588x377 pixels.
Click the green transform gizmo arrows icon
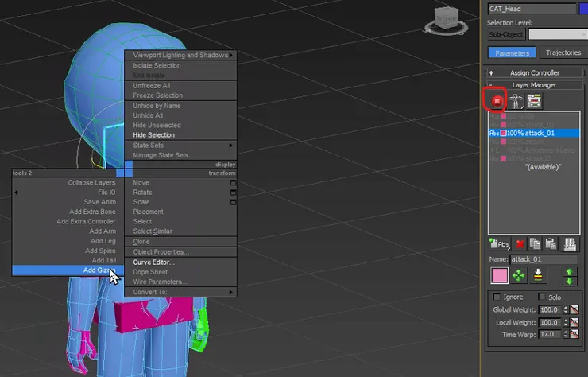coord(519,276)
